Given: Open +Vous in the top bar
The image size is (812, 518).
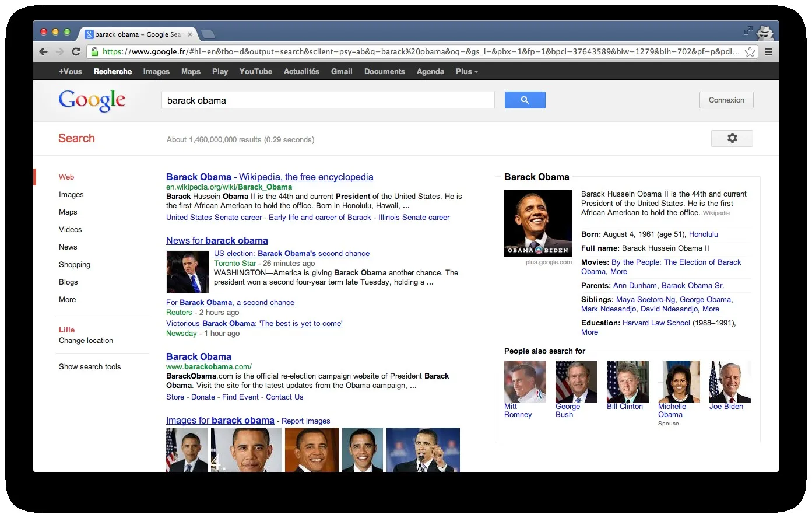Looking at the screenshot, I should [70, 71].
